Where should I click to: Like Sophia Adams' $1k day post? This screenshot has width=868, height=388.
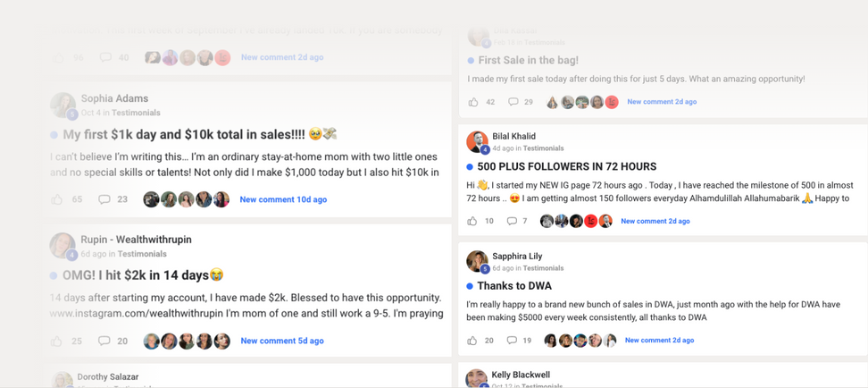click(x=57, y=199)
